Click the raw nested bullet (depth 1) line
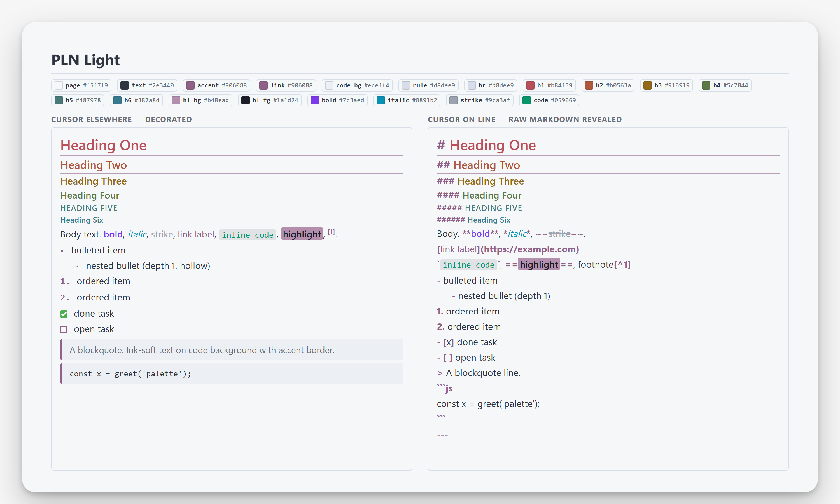Image resolution: width=840 pixels, height=504 pixels. pyautogui.click(x=501, y=296)
